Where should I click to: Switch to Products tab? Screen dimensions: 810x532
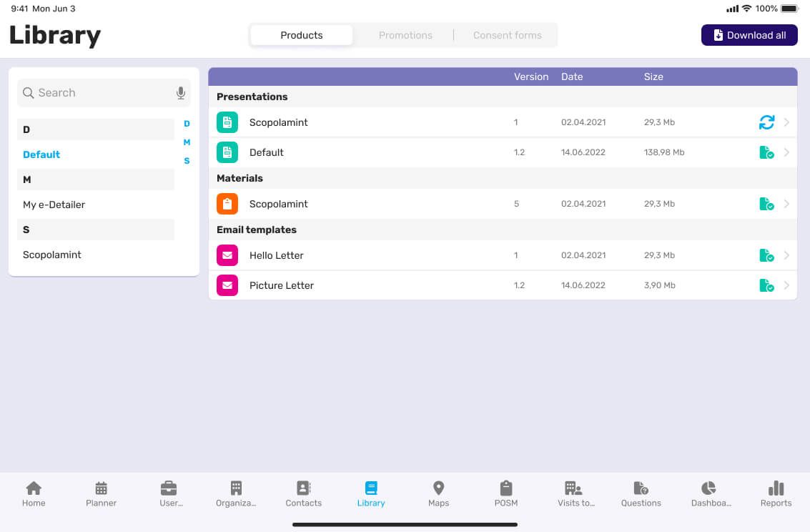pyautogui.click(x=302, y=35)
